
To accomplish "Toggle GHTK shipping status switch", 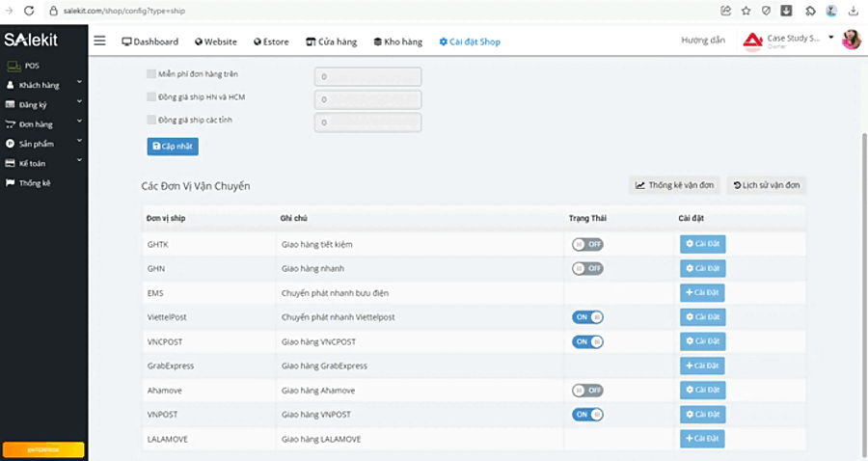I will [x=586, y=244].
